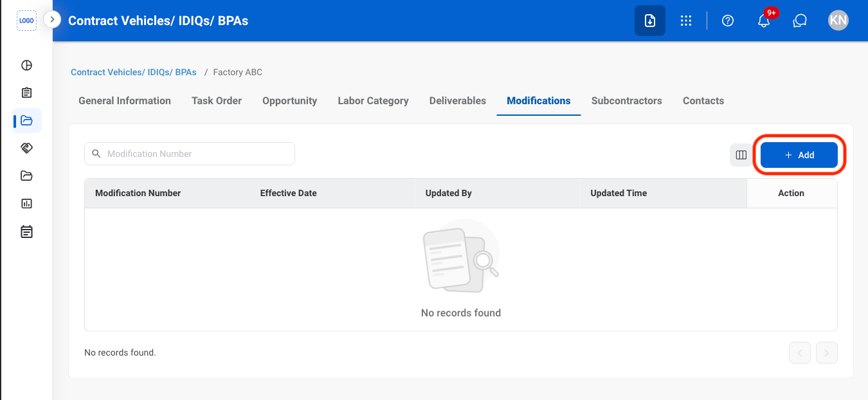Expand the sidebar with the arrow toggle
The width and height of the screenshot is (868, 400).
click(53, 20)
